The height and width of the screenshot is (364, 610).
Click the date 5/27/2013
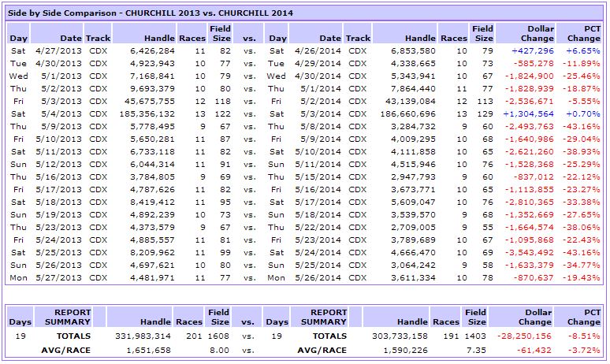[x=59, y=278]
